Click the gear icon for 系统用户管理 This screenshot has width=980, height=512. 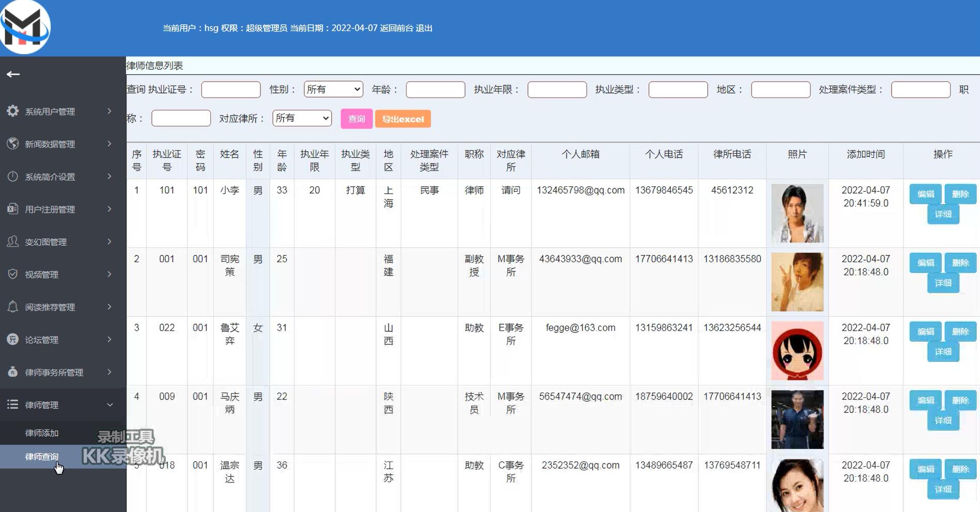click(13, 111)
